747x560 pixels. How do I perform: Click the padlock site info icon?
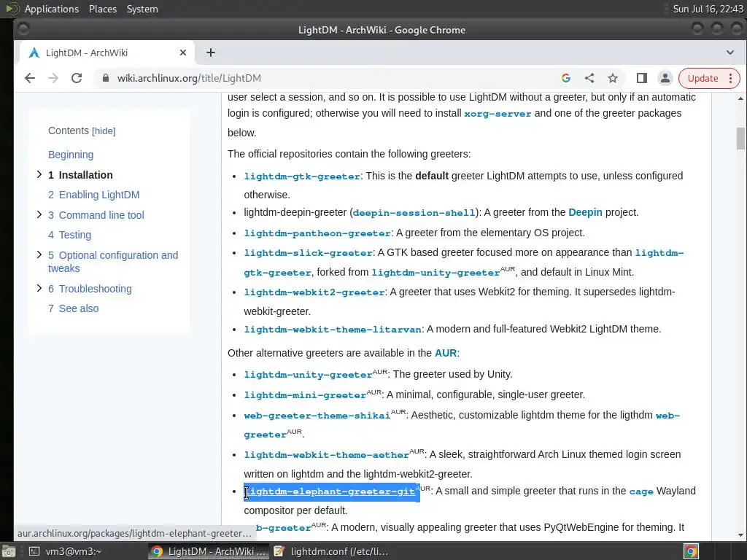(x=106, y=78)
